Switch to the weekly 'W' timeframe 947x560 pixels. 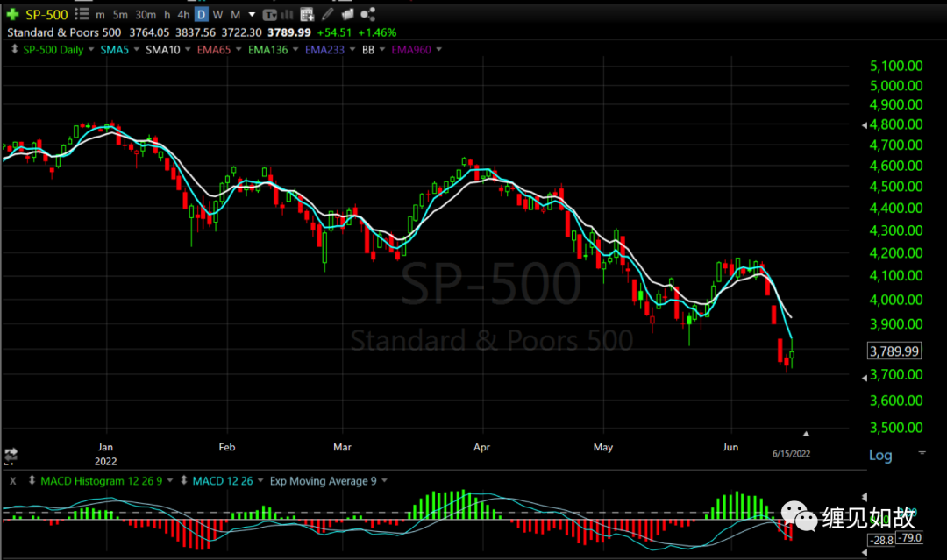pyautogui.click(x=218, y=15)
